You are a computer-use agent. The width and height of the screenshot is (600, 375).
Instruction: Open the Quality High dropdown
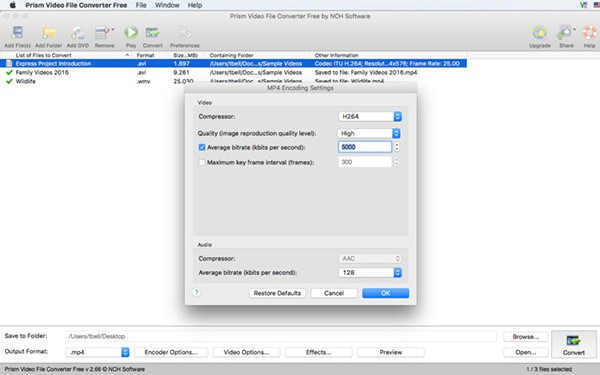point(369,133)
